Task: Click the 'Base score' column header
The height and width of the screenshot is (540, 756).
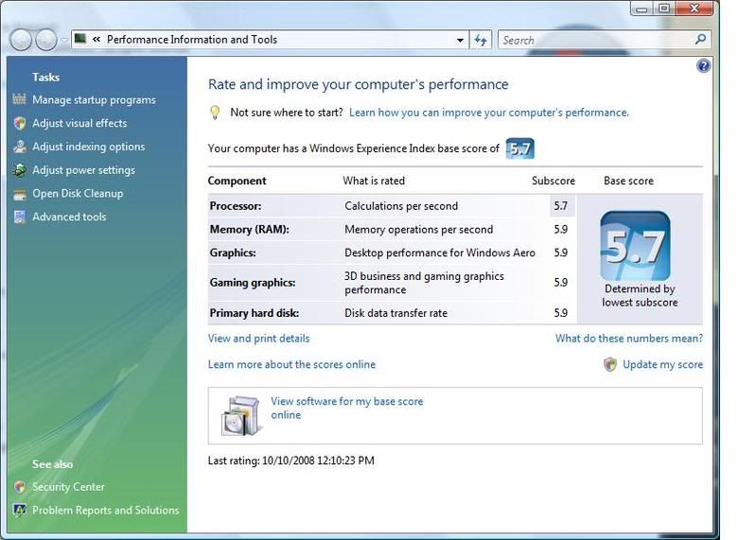Action: pos(628,182)
